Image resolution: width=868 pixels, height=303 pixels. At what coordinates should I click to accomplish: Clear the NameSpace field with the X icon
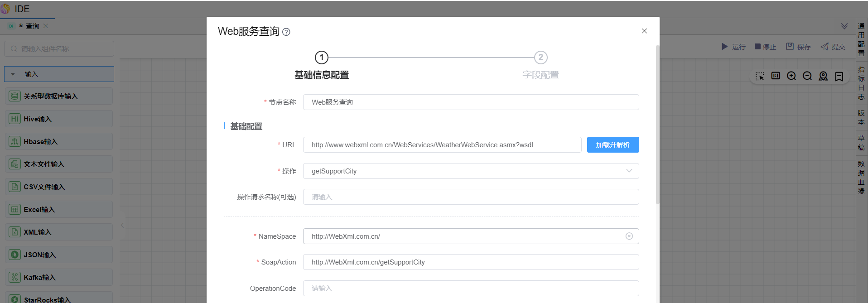coord(629,236)
